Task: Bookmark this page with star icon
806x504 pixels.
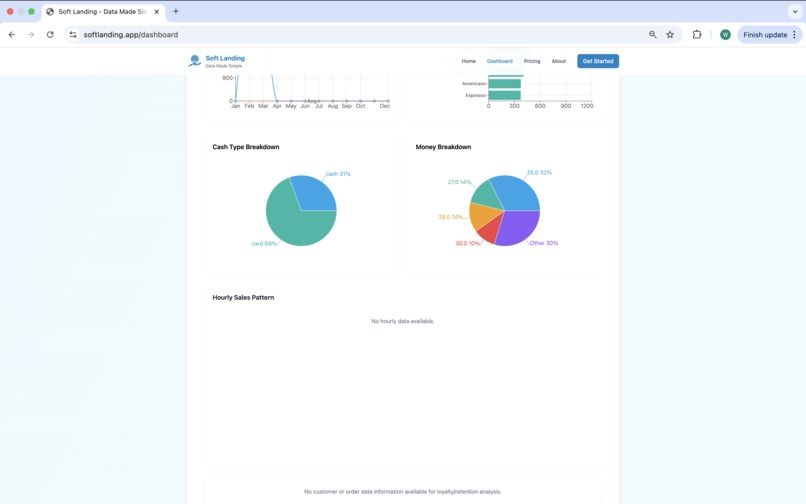Action: click(x=670, y=34)
